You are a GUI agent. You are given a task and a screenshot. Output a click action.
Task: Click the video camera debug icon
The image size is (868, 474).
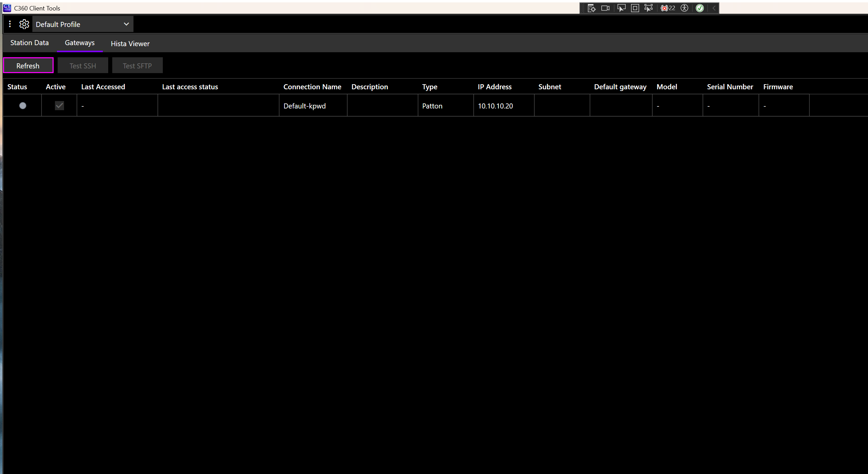(x=605, y=8)
